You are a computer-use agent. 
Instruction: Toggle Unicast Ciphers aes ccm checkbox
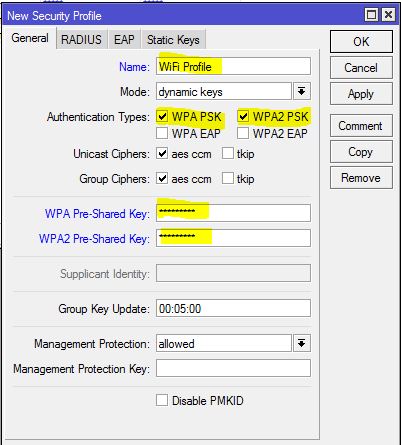point(162,154)
